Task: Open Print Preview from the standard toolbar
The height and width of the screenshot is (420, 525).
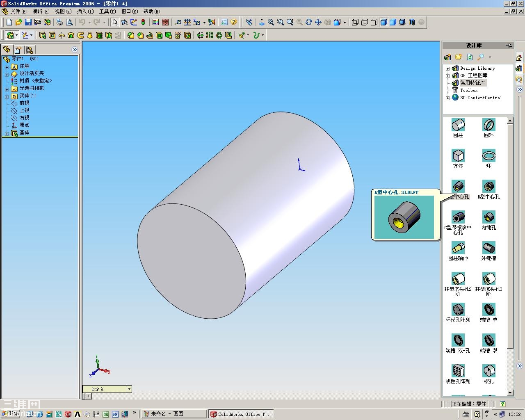Action: [x=69, y=22]
